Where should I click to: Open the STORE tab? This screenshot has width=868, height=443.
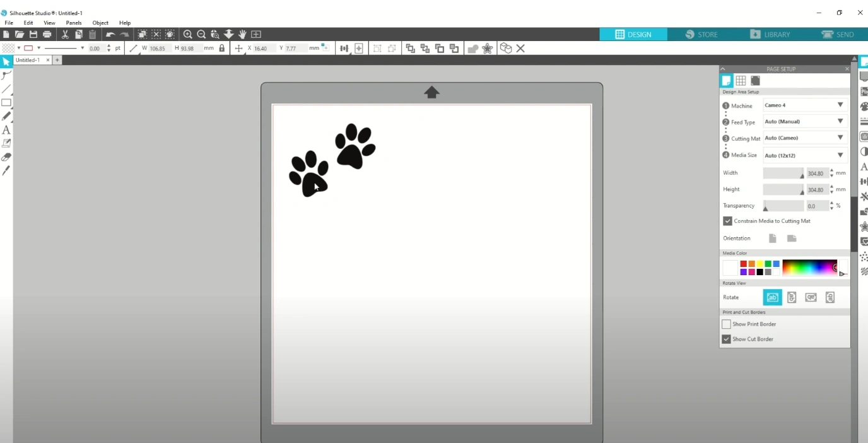[701, 34]
